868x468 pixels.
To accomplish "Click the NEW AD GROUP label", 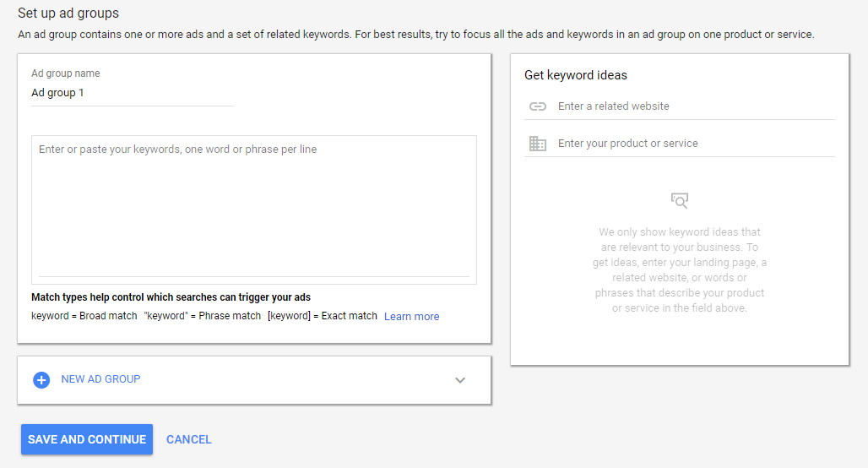I will 100,379.
